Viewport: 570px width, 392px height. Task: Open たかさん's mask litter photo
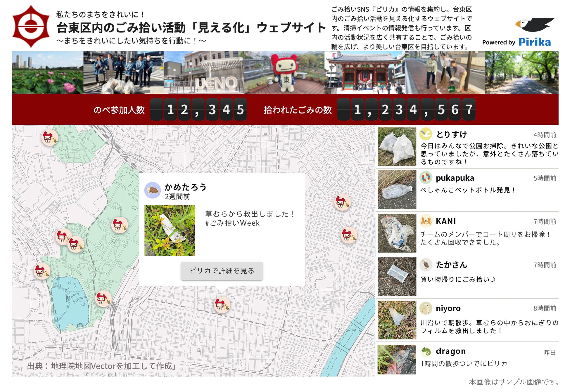397,276
